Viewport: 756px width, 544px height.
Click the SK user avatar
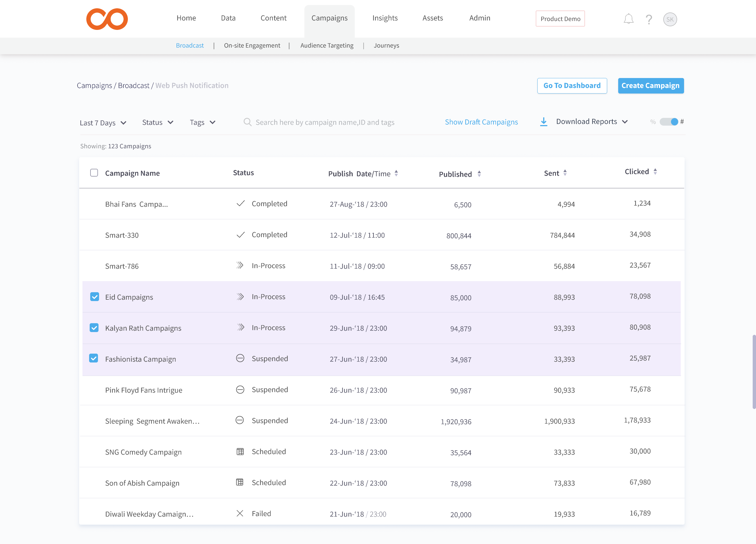pyautogui.click(x=670, y=19)
